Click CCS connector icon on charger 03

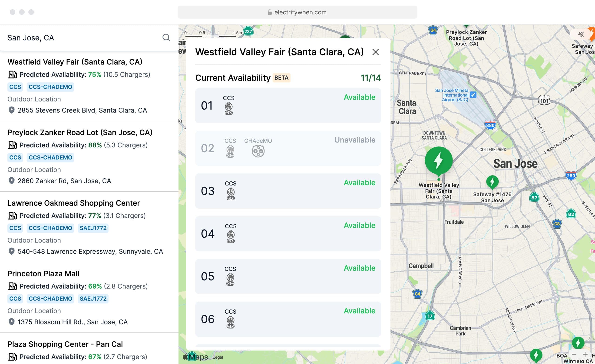231,194
